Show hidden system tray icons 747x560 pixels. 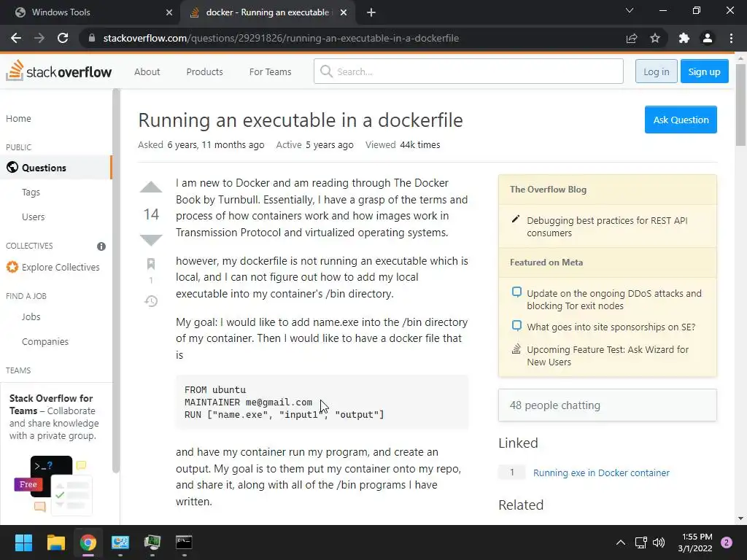(620, 542)
